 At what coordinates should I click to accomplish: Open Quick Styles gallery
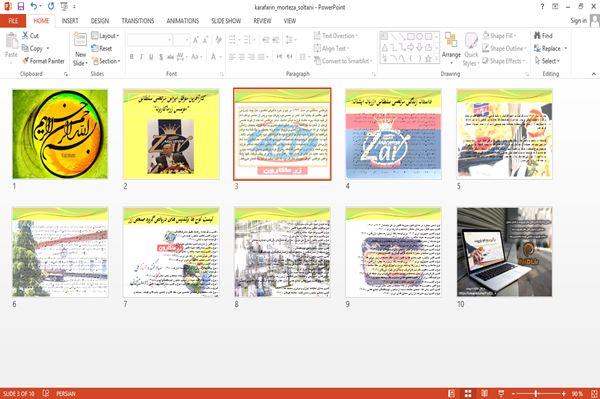[x=471, y=50]
